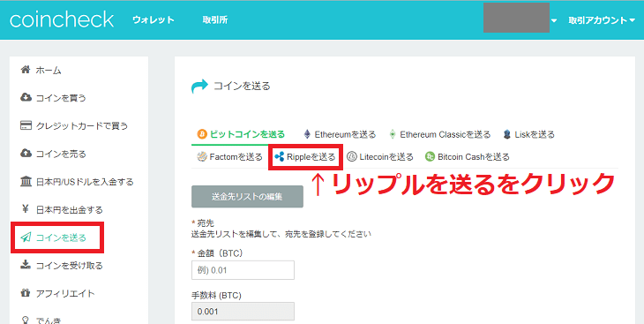The width and height of the screenshot is (644, 324).
Task: Click the grey account box in the header
Action: pyautogui.click(x=516, y=18)
